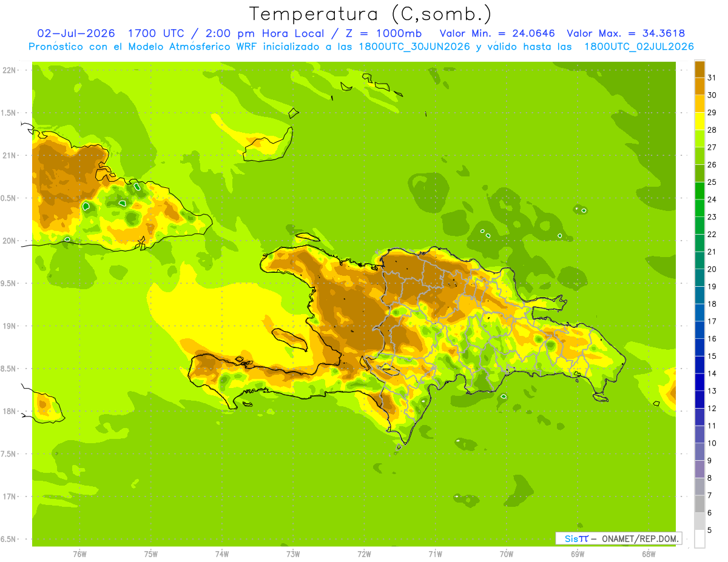Viewport: 728px width, 562px height.
Task: Click the "21N" latitude axis label
Action: coord(9,155)
